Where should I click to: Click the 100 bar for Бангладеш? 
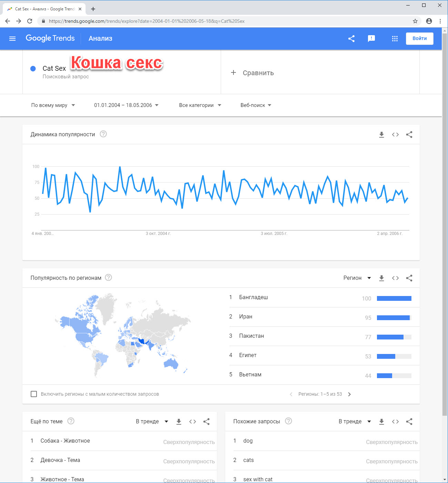click(394, 298)
